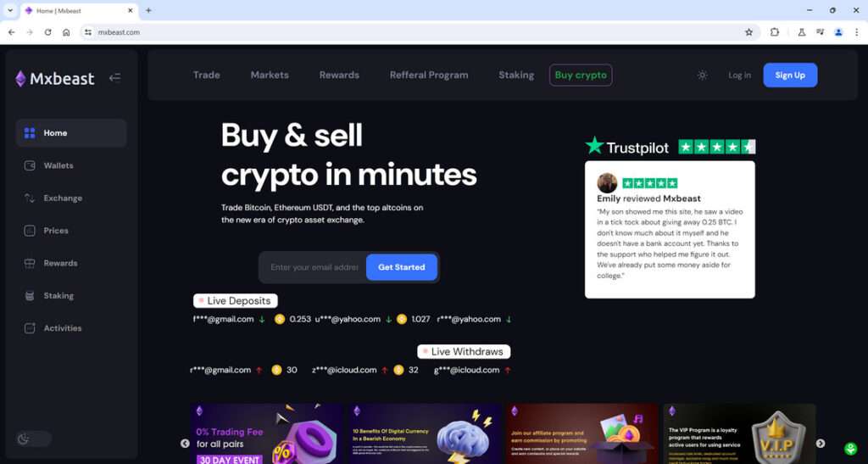Toggle the dark mode switch at sidebar bottom

point(33,439)
